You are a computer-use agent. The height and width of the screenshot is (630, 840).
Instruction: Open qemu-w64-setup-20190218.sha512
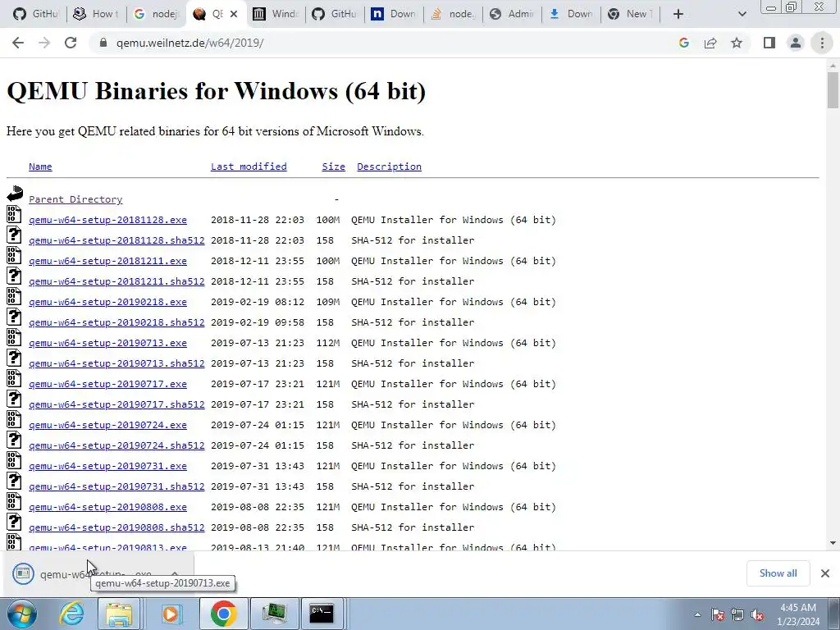click(x=116, y=322)
